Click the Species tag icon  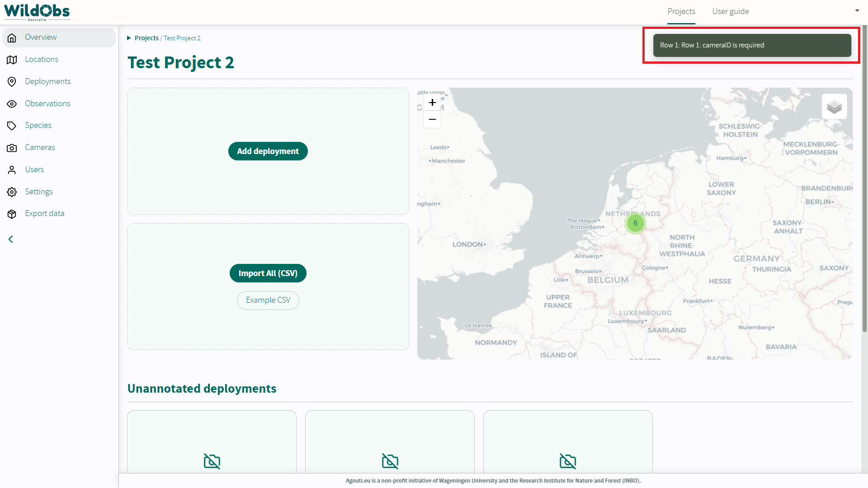click(x=12, y=126)
